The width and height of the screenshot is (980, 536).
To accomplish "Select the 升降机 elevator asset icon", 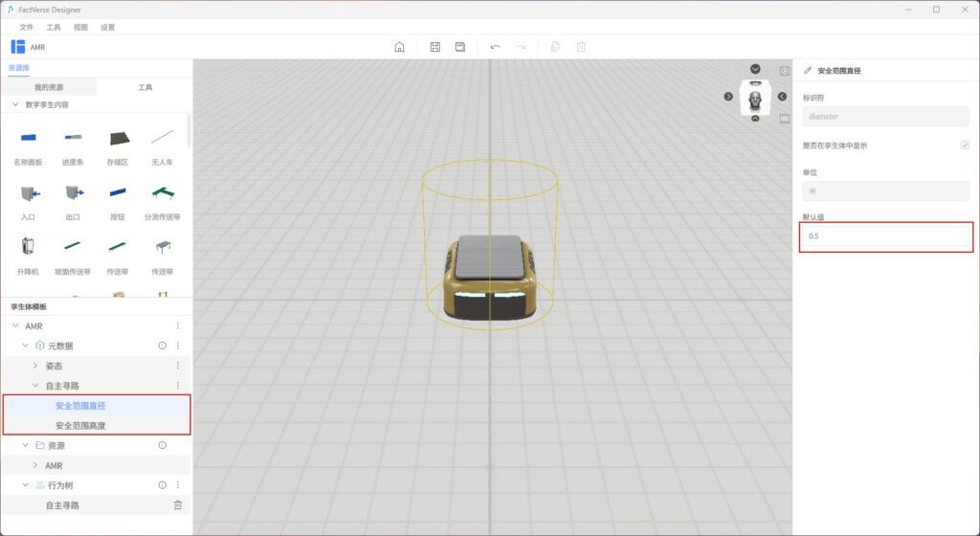I will (28, 247).
